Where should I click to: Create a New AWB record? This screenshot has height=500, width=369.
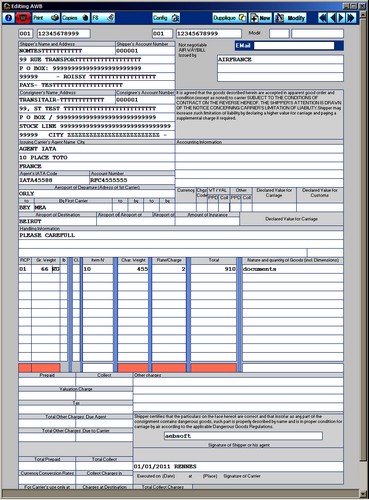click(261, 18)
